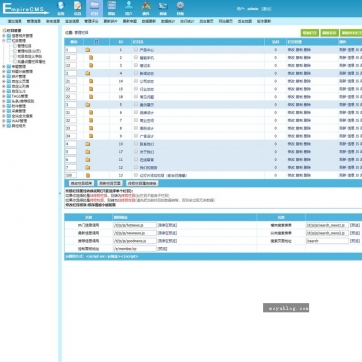Collapse the expanded 栏目管理 tree node
The height and width of the screenshot is (362, 362).
(4, 41)
